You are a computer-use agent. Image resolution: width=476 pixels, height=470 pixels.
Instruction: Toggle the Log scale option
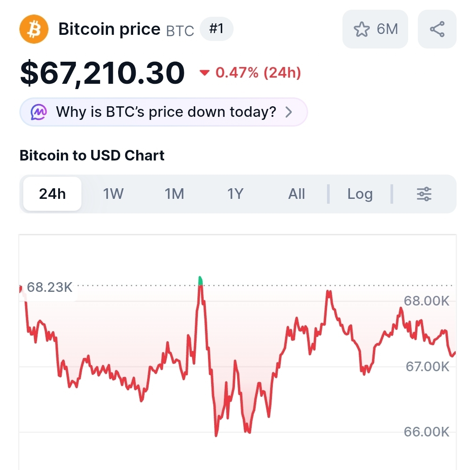coord(360,194)
